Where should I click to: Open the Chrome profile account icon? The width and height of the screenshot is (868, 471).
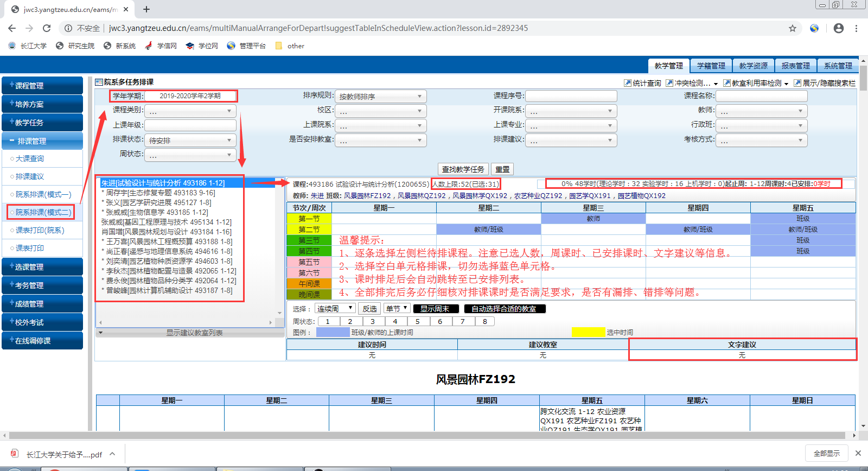(x=839, y=28)
